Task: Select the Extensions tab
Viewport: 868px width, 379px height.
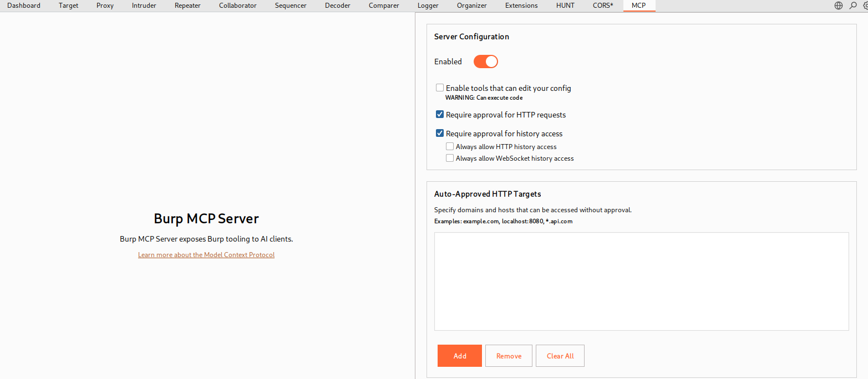Action: click(x=521, y=6)
